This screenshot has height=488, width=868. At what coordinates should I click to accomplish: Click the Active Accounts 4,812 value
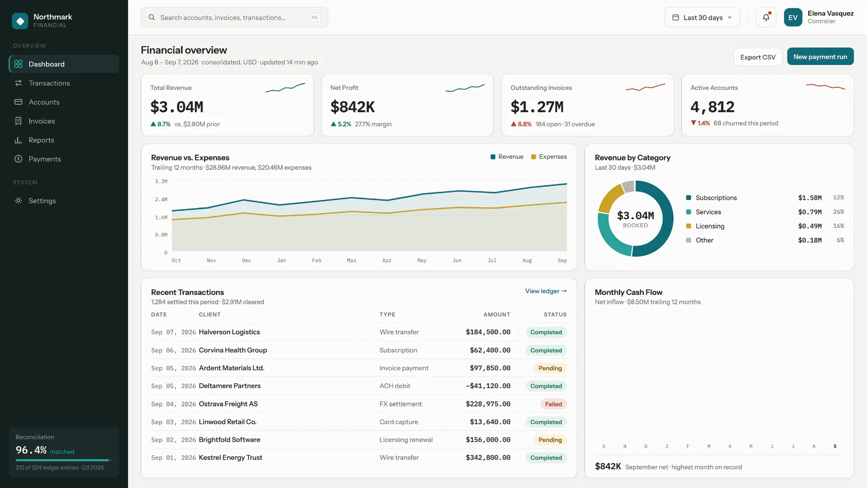click(712, 107)
